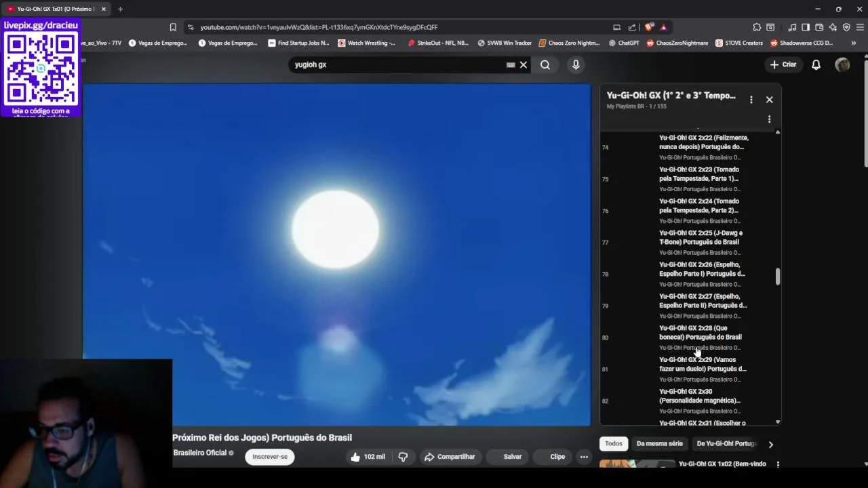Open options for Yu-Gi-Oh! GX 1x02 suggestion

(x=778, y=464)
